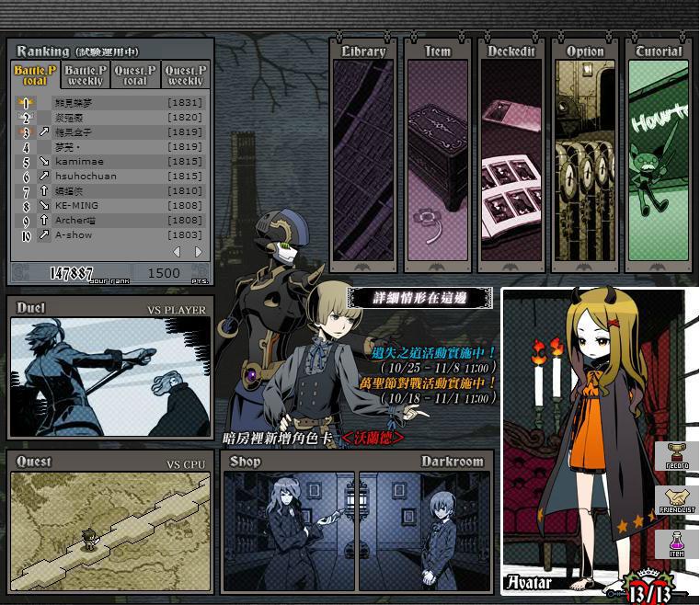Image resolution: width=700 pixels, height=605 pixels.
Task: Click score [1803] of rank 10
Action: (185, 234)
